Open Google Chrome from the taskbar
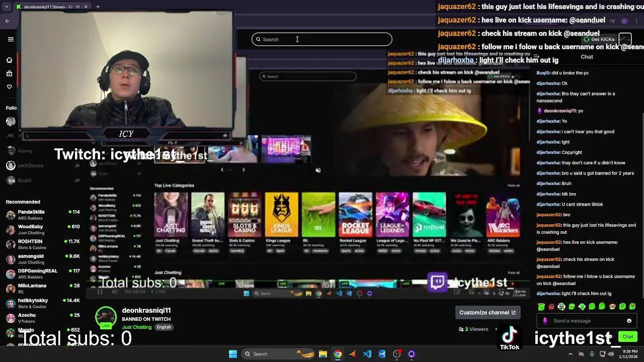644x362 pixels. click(x=338, y=354)
